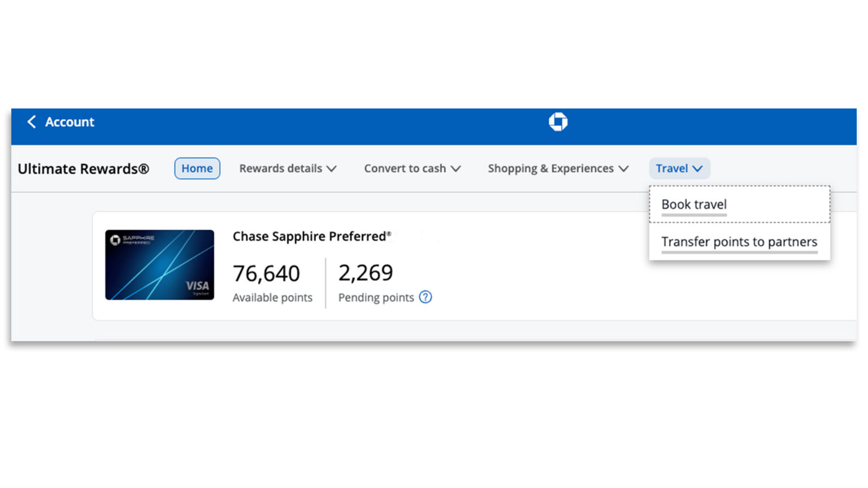Click the 76,640 available points value
This screenshot has height=488, width=868.
click(x=266, y=273)
